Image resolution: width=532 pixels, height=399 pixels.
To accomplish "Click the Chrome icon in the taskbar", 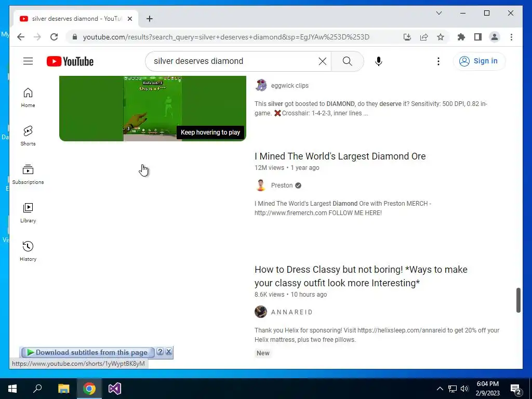I will pyautogui.click(x=89, y=389).
